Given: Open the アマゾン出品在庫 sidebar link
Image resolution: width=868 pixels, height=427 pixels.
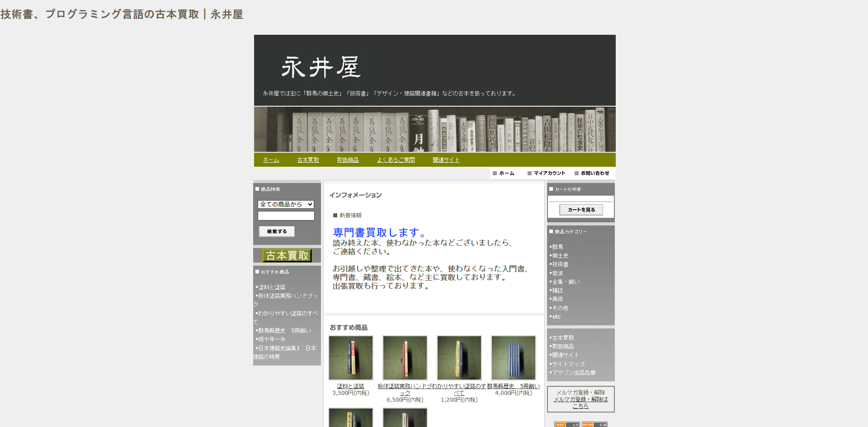Looking at the screenshot, I should pyautogui.click(x=574, y=373).
